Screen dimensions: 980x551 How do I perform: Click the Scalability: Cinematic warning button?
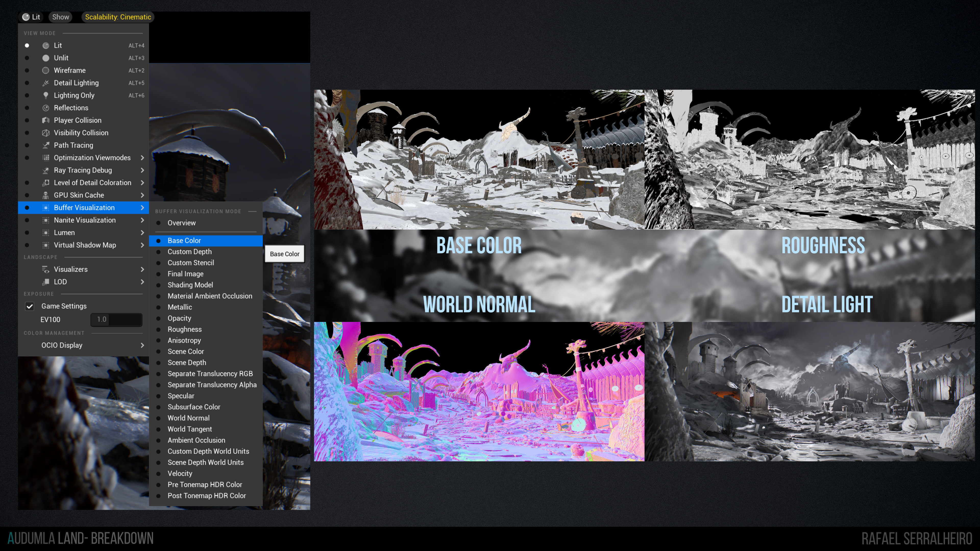coord(118,17)
